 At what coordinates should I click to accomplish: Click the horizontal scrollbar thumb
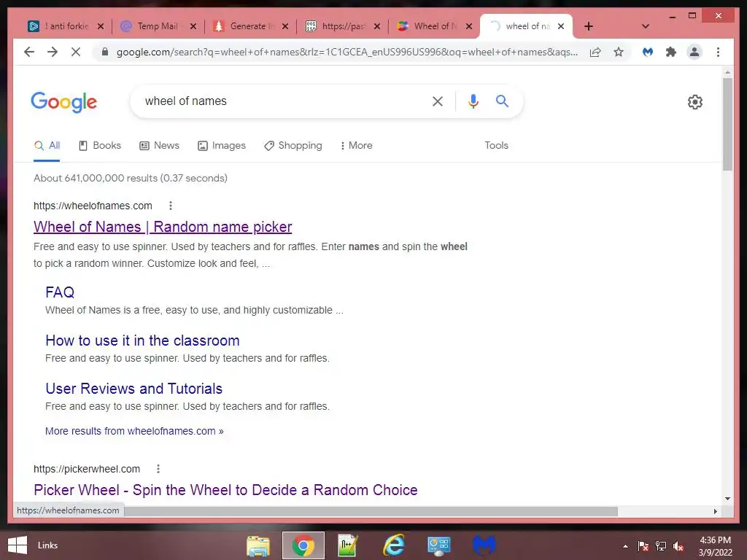[371, 511]
